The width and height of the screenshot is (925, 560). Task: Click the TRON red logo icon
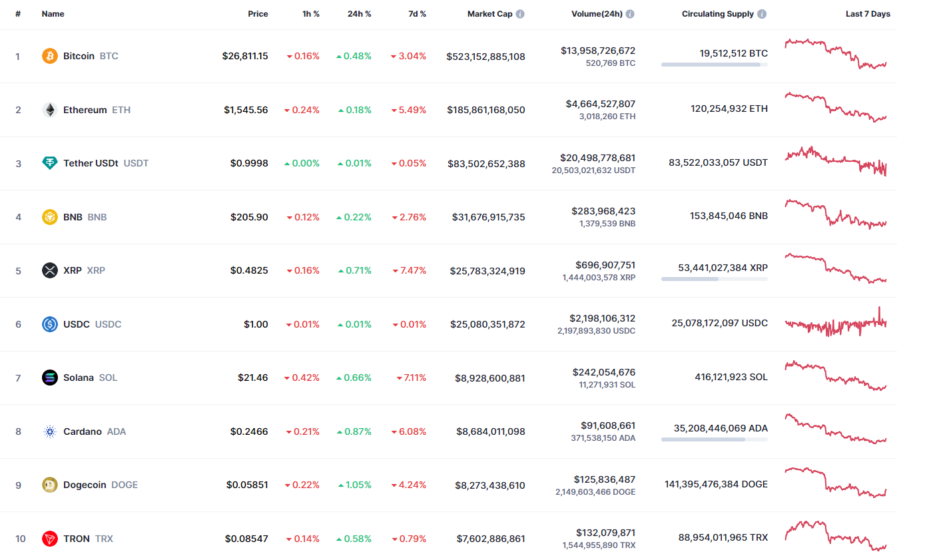pos(50,539)
